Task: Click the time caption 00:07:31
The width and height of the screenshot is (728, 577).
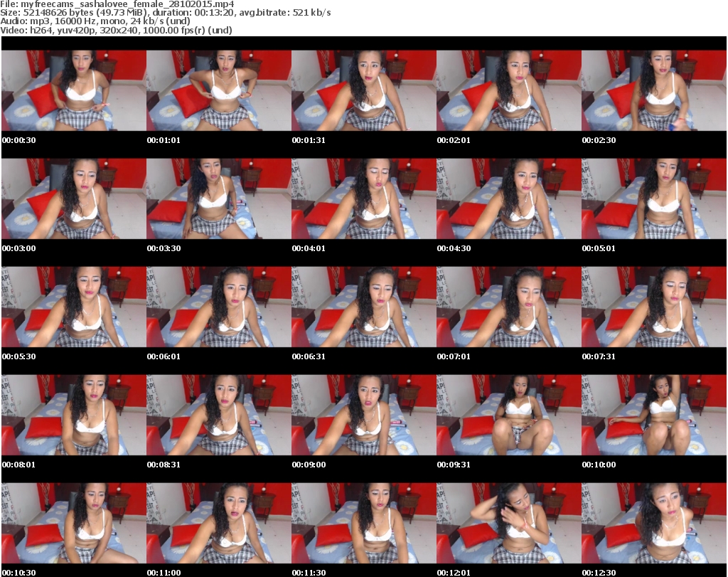Action: click(599, 356)
